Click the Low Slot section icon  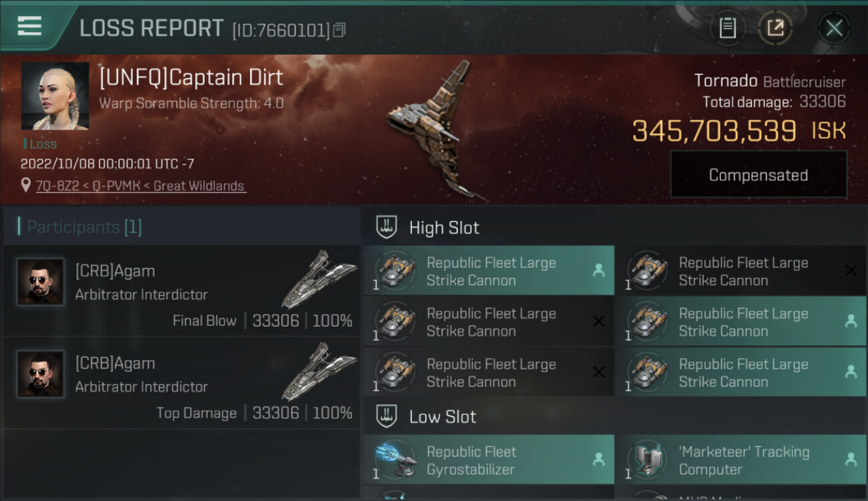(387, 417)
